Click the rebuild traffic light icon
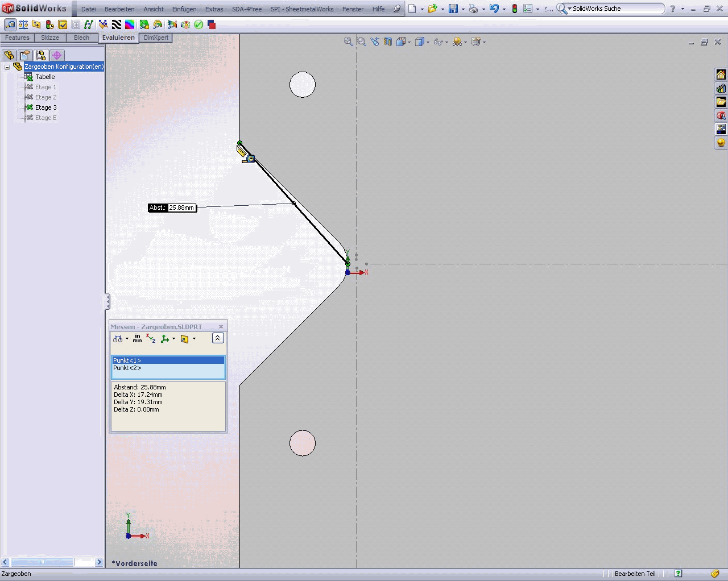728x581 pixels. (515, 9)
